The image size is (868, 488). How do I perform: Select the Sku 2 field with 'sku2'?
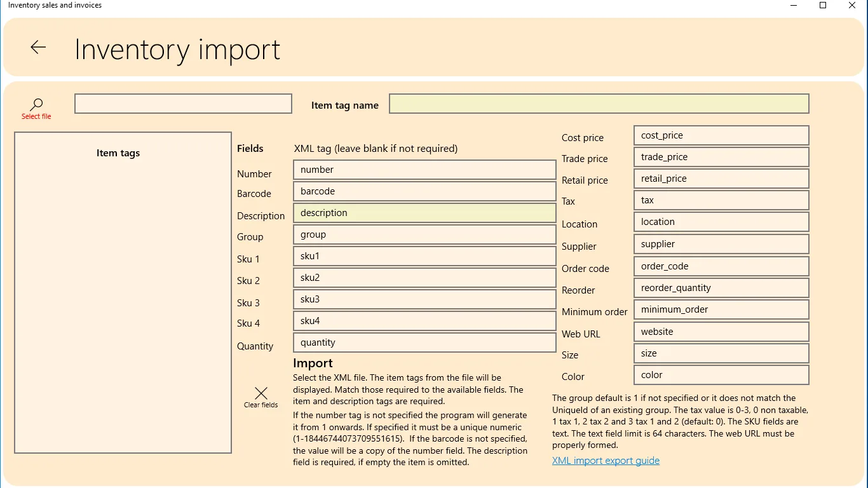pyautogui.click(x=424, y=278)
